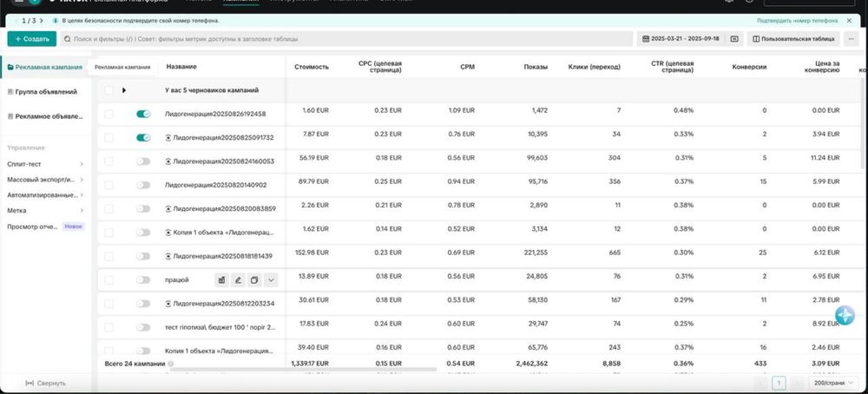Click the Создать button

[x=31, y=39]
